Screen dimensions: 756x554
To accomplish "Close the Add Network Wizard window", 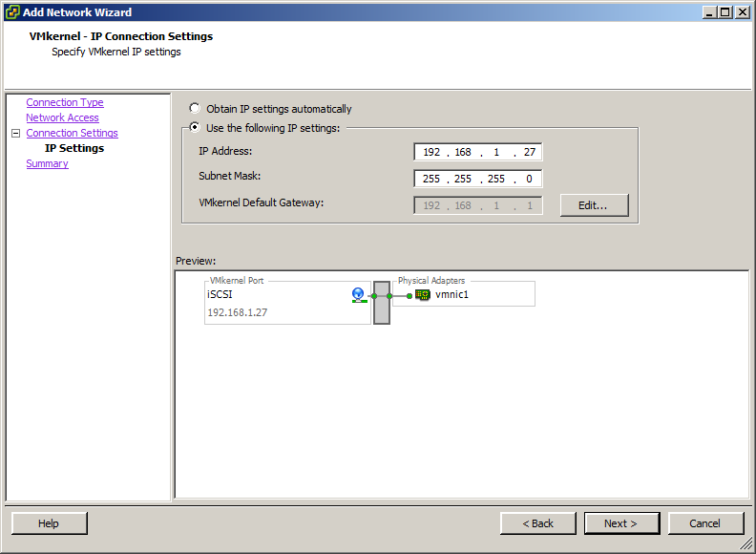I will pos(743,12).
